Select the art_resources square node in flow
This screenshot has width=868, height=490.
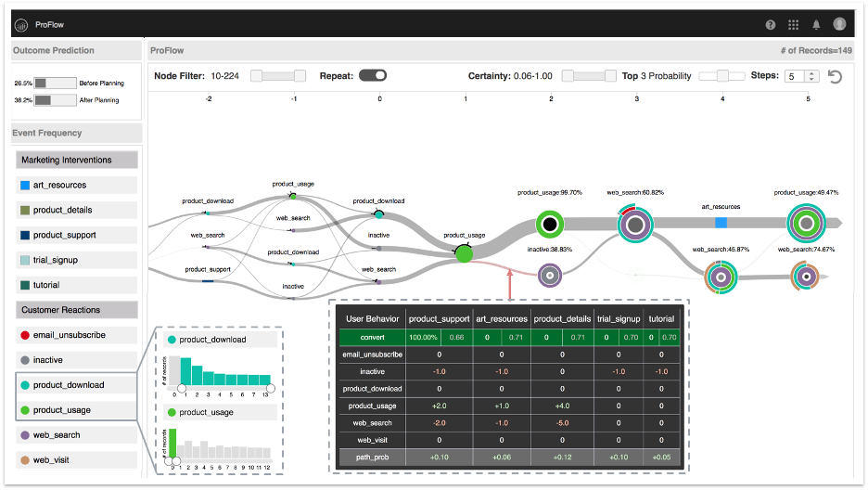721,223
